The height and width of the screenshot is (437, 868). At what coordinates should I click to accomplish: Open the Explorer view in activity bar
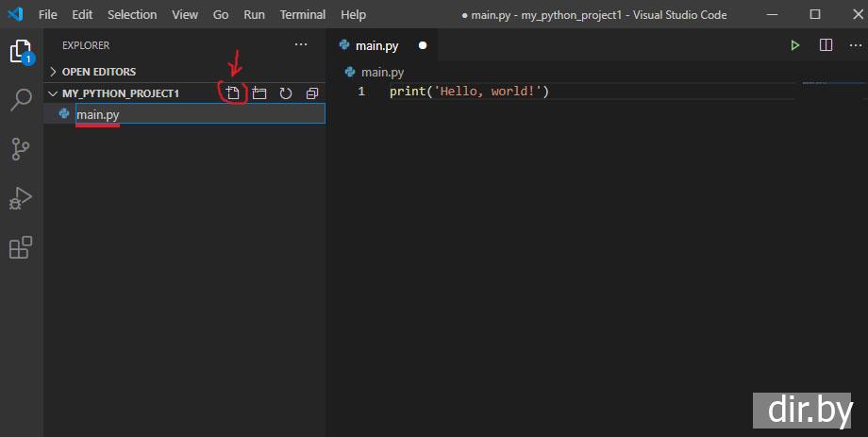(x=21, y=52)
